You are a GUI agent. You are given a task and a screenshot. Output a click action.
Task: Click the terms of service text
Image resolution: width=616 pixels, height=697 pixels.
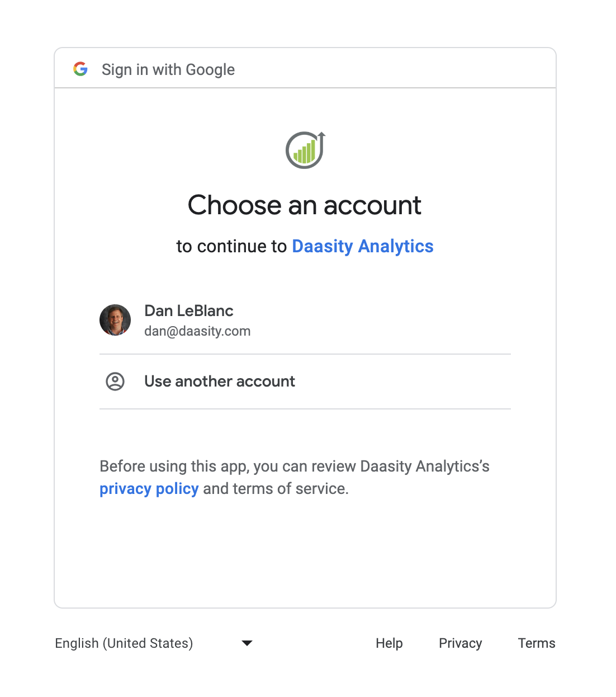click(290, 489)
